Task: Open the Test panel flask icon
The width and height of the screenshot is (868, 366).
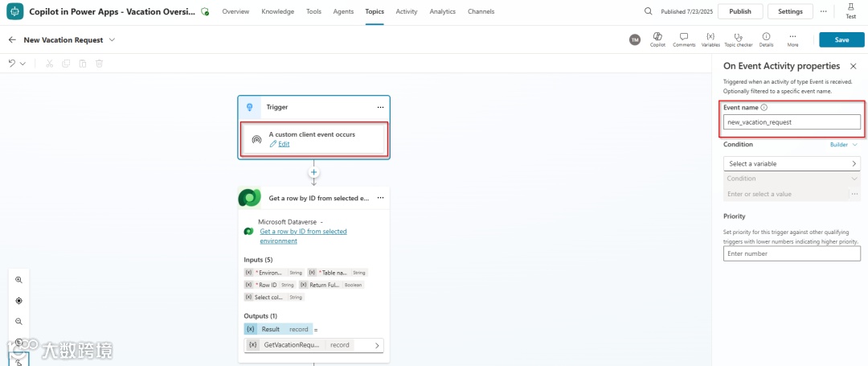Action: tap(851, 11)
